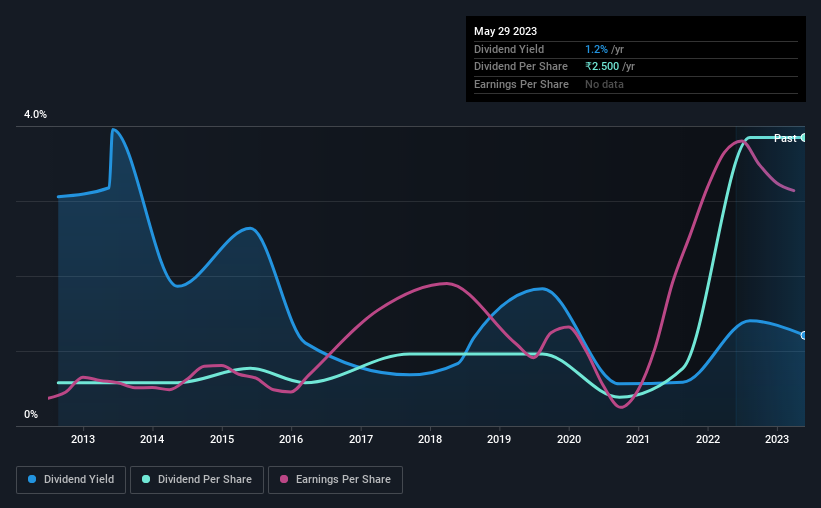Screen dimensions: 821x508
Task: Select the 2019 label on the x-axis
Action: point(499,439)
